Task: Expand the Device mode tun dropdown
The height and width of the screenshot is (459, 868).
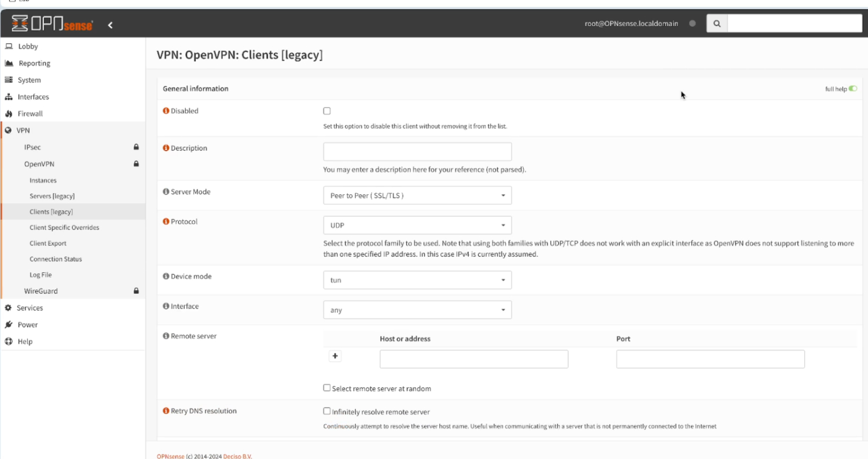Action: 417,280
